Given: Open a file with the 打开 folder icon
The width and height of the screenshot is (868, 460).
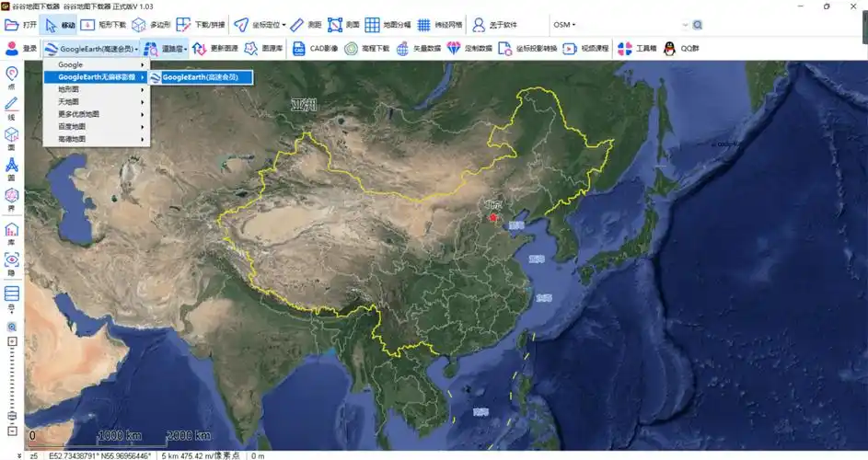Looking at the screenshot, I should coord(20,25).
